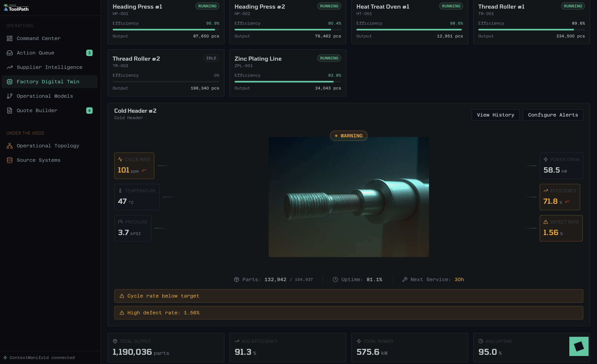Open the Quote Builder document icon
597x364 pixels.
point(9,110)
